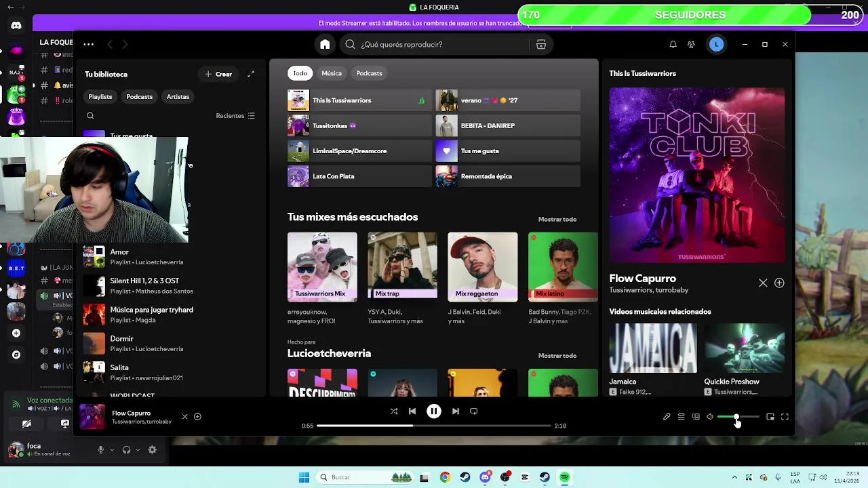
Task: Share screen button in Discord voice panel
Action: [x=65, y=424]
